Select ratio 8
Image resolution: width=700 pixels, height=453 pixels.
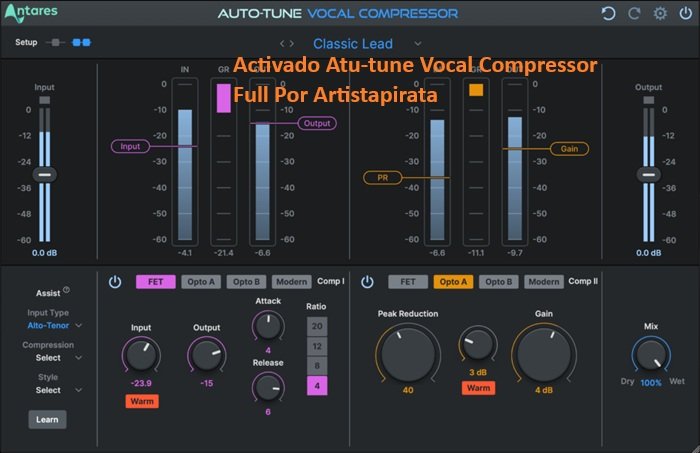coord(317,366)
